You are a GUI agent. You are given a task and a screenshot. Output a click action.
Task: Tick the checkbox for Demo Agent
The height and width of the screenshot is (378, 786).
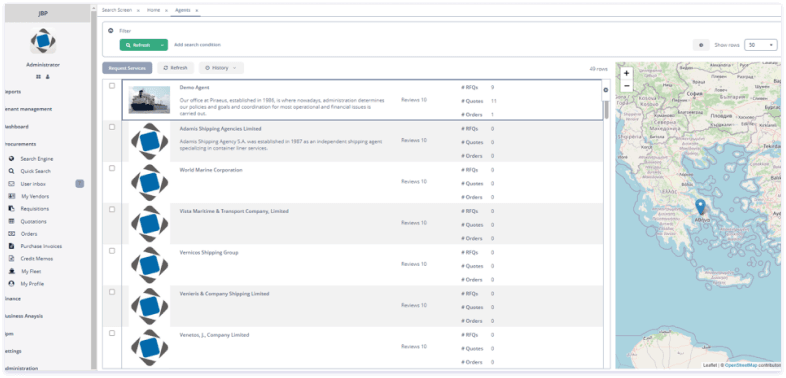click(x=112, y=86)
